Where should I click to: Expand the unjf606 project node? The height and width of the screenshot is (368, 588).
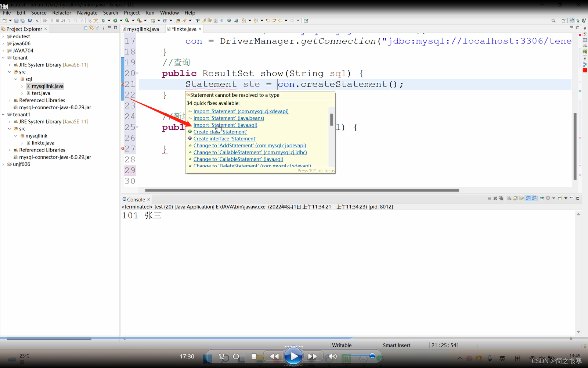(3, 164)
